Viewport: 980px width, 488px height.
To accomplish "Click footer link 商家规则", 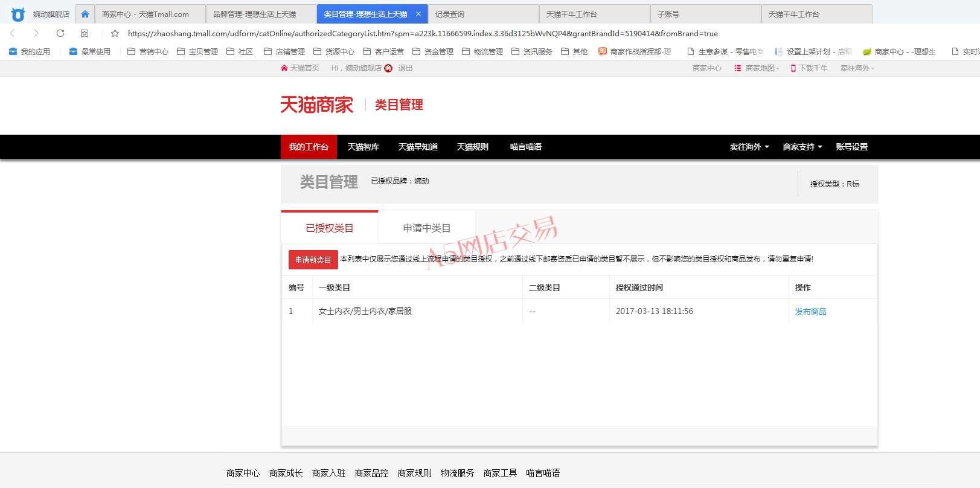I will [x=414, y=473].
